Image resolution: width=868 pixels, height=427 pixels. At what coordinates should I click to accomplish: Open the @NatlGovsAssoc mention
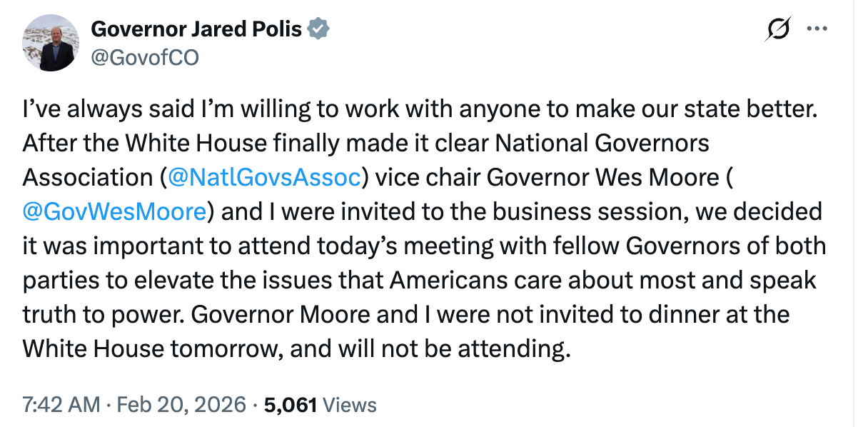point(263,177)
